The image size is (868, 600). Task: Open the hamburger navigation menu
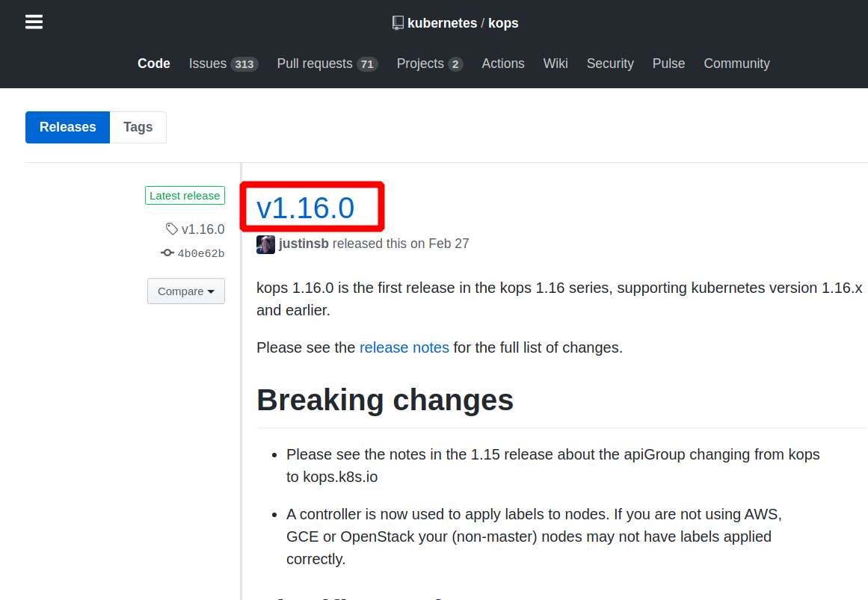pos(34,22)
